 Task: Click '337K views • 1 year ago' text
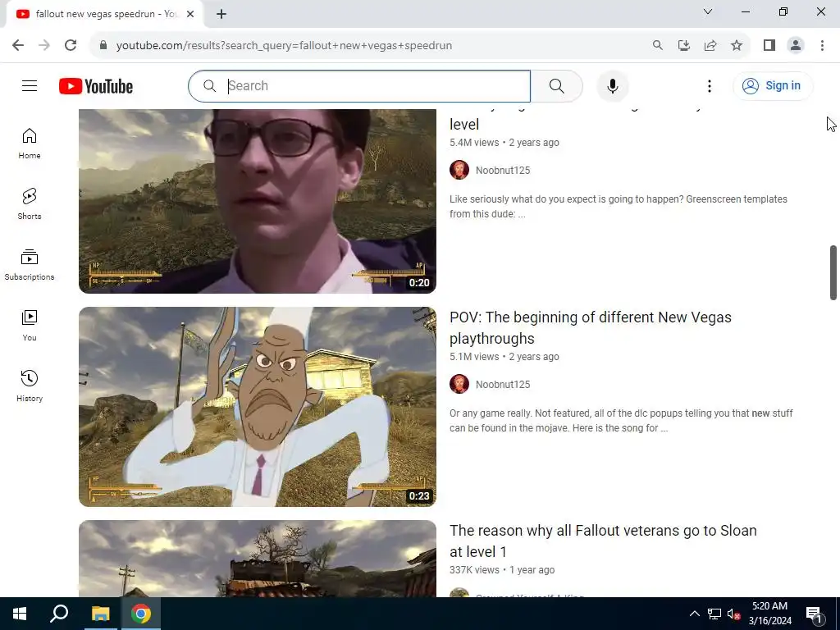click(502, 570)
